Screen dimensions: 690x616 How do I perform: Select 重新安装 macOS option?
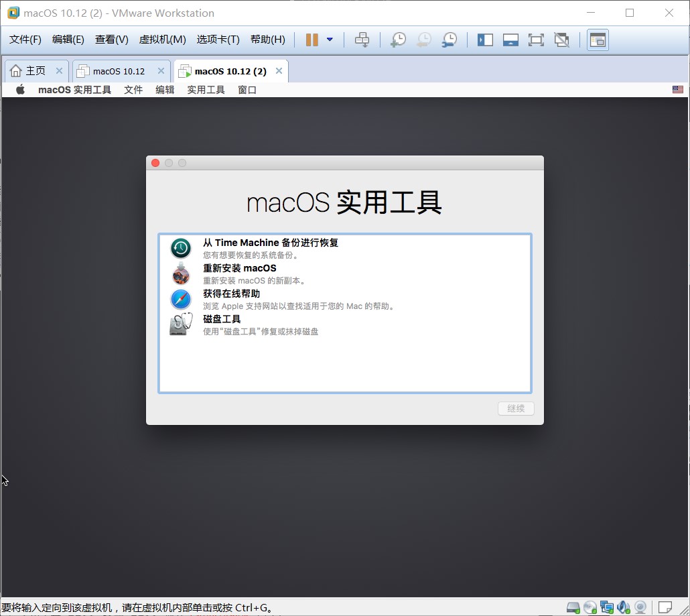(x=345, y=274)
